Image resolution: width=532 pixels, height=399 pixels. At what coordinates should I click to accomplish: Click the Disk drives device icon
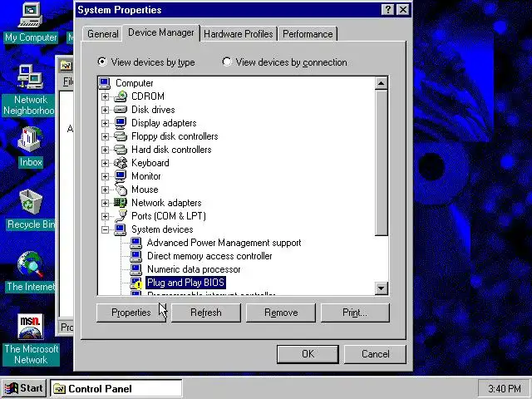coord(121,110)
